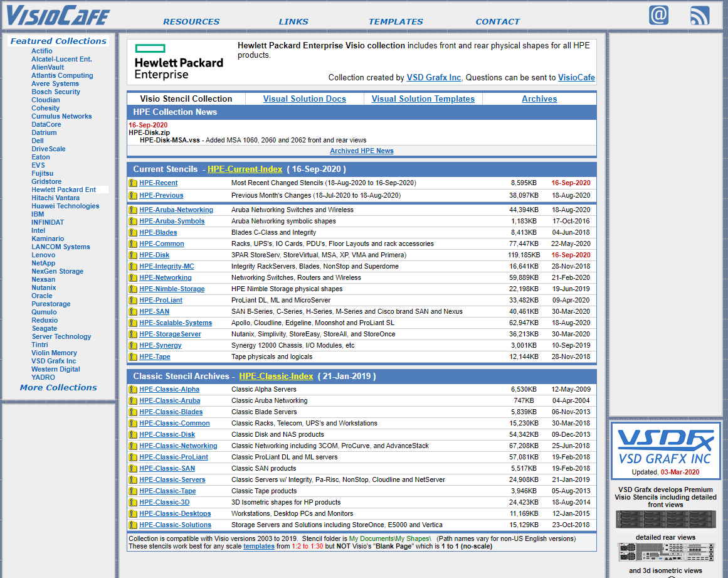The height and width of the screenshot is (578, 728).
Task: Click the zip icon beside HPE-Classic-Blades
Action: (x=133, y=412)
